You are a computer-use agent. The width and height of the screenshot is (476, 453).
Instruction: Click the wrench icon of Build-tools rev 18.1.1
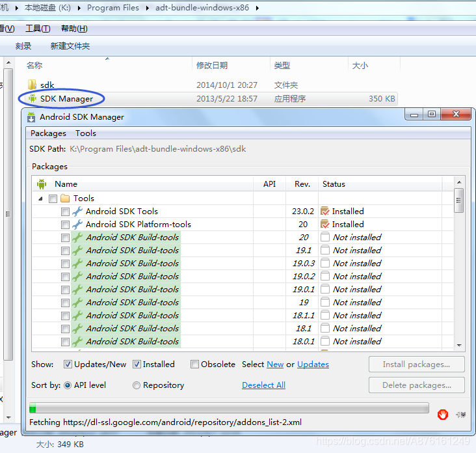(77, 316)
